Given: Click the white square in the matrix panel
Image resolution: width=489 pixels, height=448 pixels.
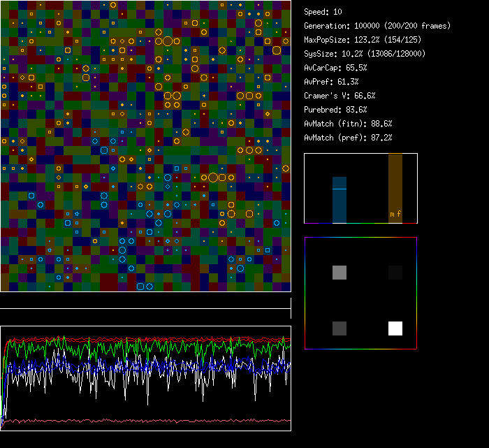Looking at the screenshot, I should (395, 328).
